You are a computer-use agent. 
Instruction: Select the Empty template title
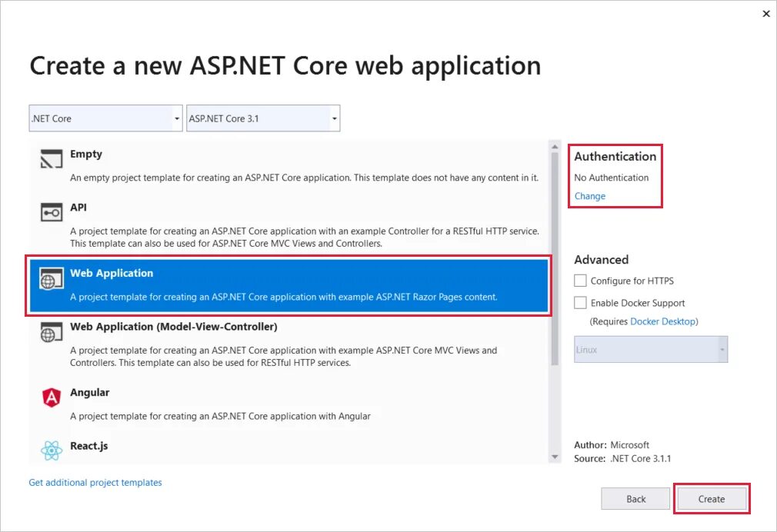tap(85, 154)
